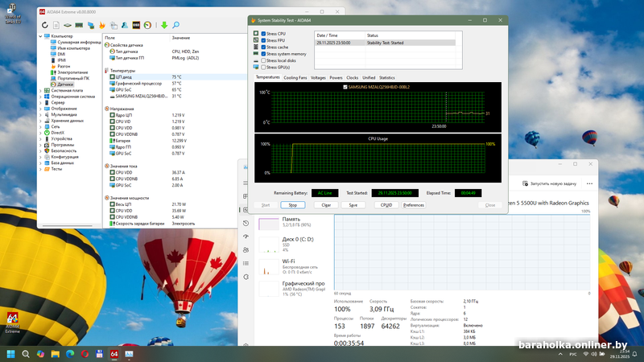Expand the Операционная система tree node
Screen dimensions: 644x362
tap(41, 97)
